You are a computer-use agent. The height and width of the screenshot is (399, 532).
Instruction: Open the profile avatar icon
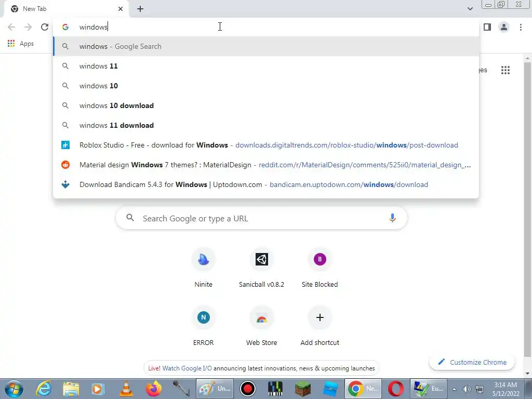coord(504,27)
